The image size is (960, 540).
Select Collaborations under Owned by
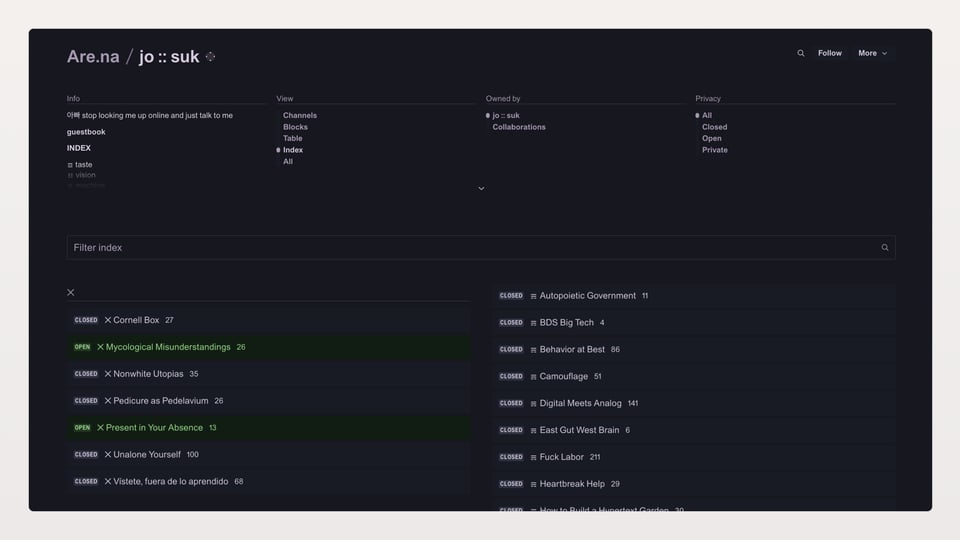tap(518, 127)
